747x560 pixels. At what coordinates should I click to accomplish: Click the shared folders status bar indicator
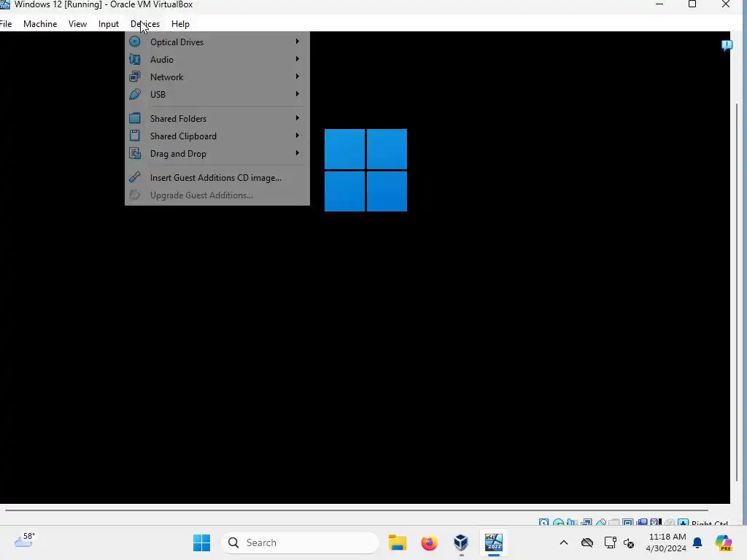coord(614,522)
